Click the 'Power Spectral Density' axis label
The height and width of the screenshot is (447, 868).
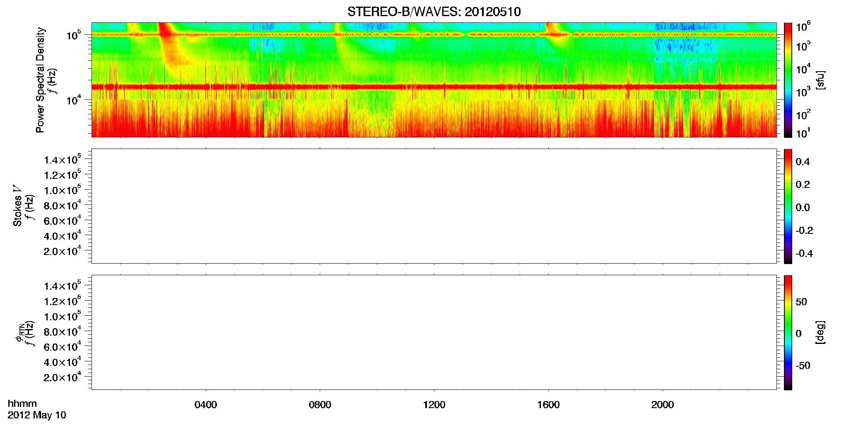pos(40,80)
